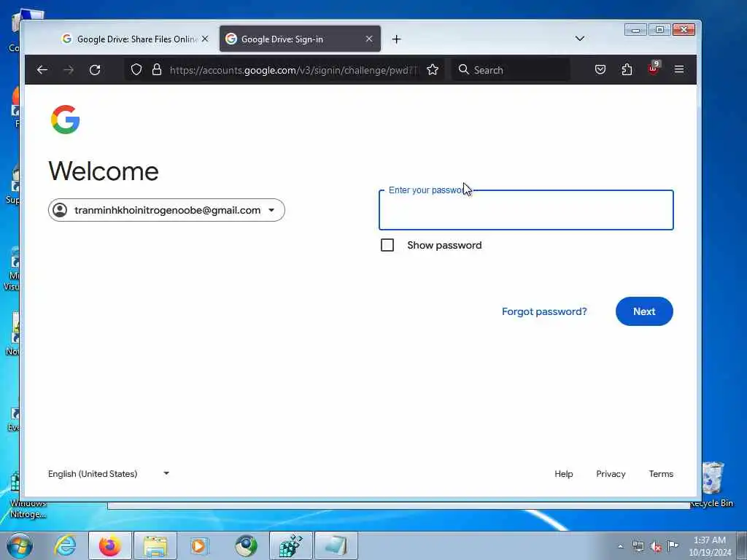747x560 pixels.
Task: Select the Recycle Bin desktop icon
Action: [x=713, y=485]
